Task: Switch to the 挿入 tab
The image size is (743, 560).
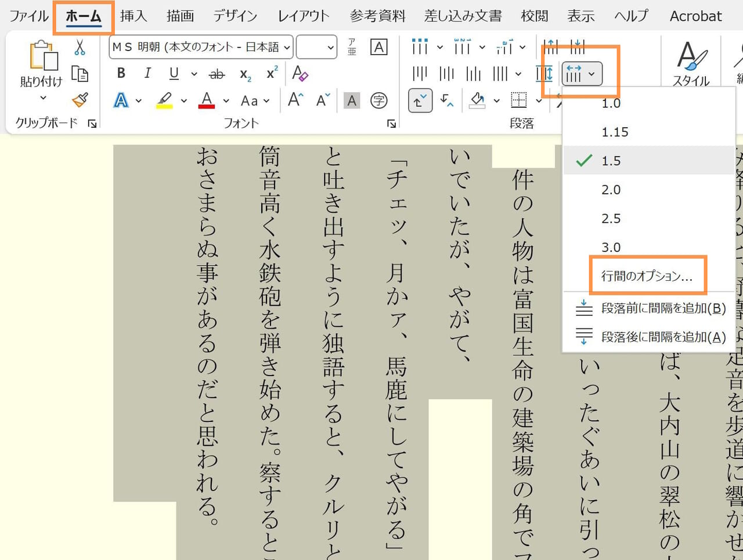Action: [134, 16]
